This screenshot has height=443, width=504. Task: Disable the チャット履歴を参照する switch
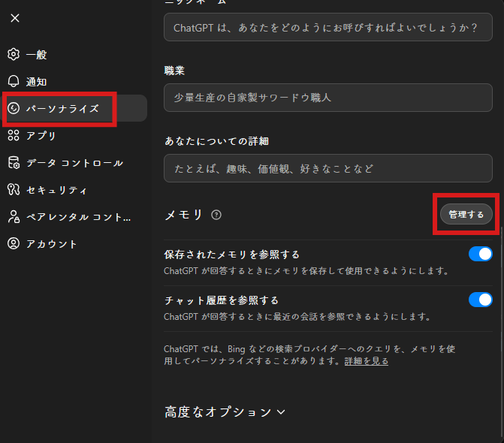[x=480, y=300]
